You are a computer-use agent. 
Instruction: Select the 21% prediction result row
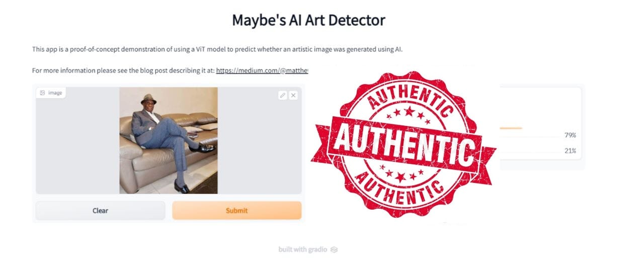(538, 151)
